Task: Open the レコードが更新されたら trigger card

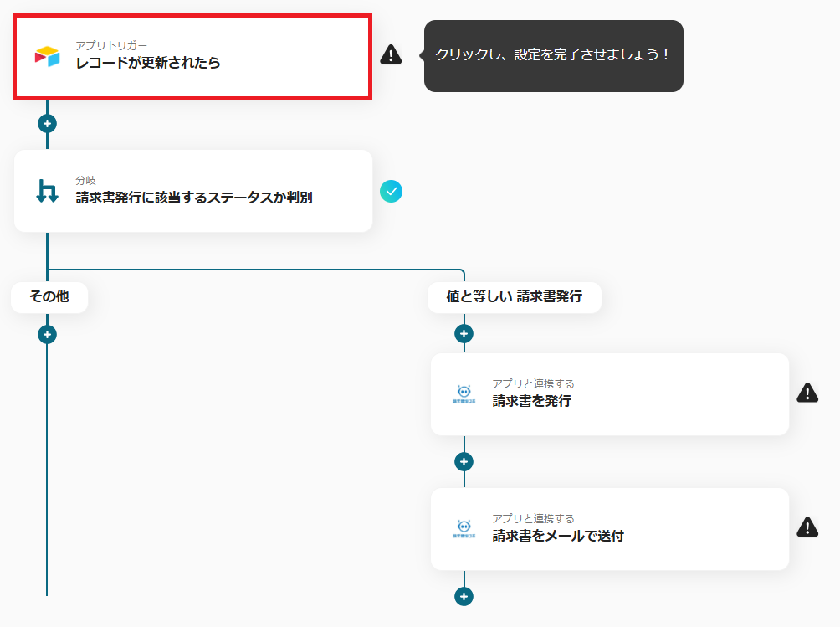Action: [x=192, y=57]
